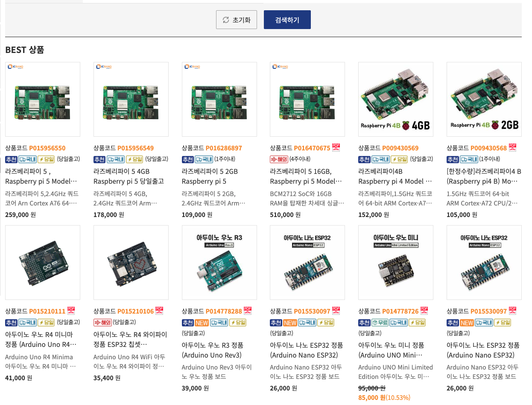Click PDF icon beside code P014778726
The width and height of the screenshot is (532, 405).
pyautogui.click(x=424, y=311)
